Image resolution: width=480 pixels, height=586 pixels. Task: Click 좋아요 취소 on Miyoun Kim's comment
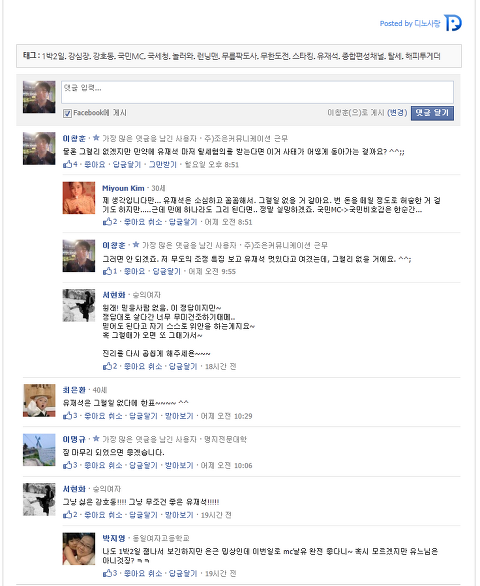[143, 222]
